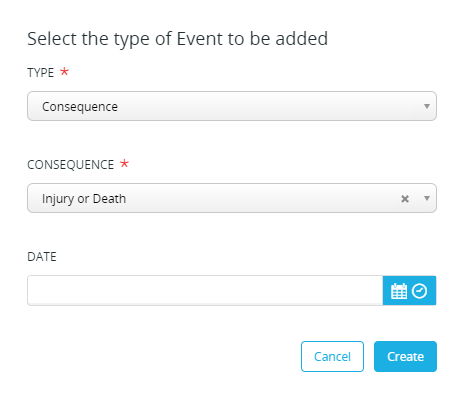
Task: Create the new event
Action: pos(405,356)
